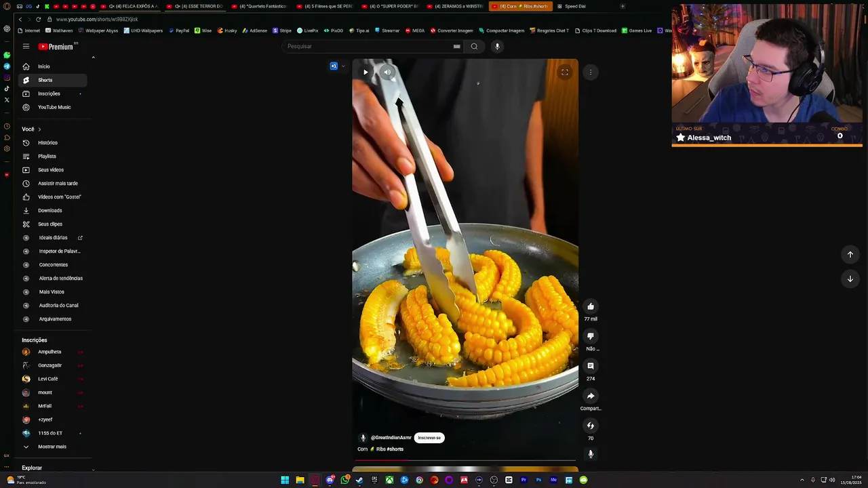Open the AdSense bookmark

255,30
